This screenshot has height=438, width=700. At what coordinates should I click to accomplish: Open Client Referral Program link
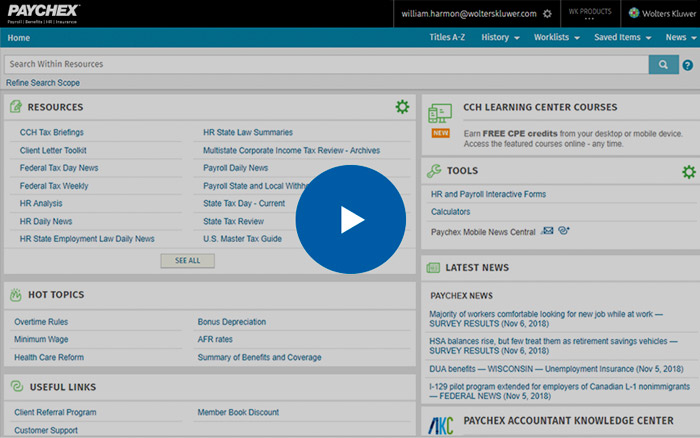click(55, 412)
